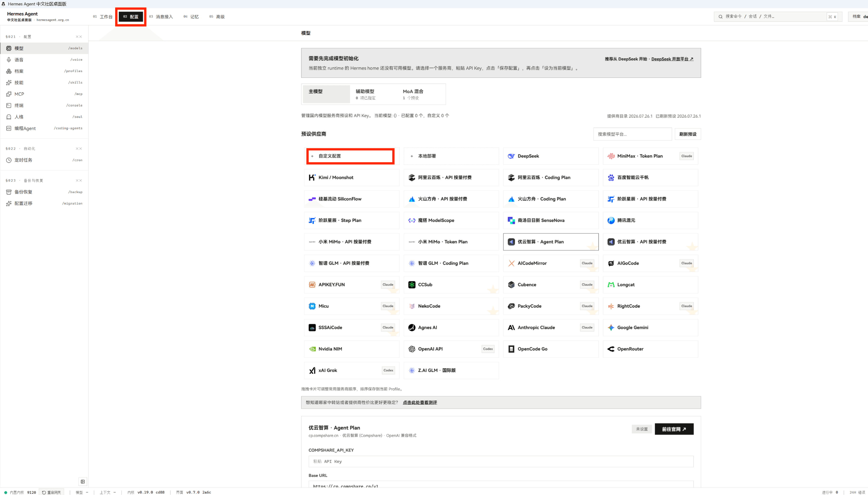
Task: Switch to the 01 工作台 tab
Action: click(103, 17)
